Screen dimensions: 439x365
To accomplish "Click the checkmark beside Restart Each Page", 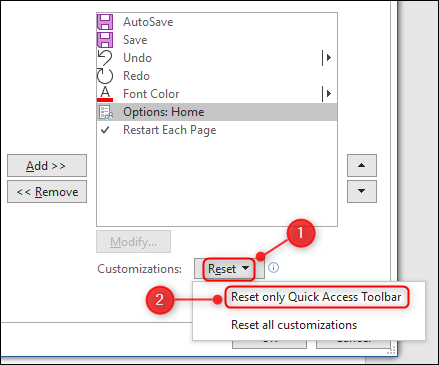I will [x=105, y=130].
